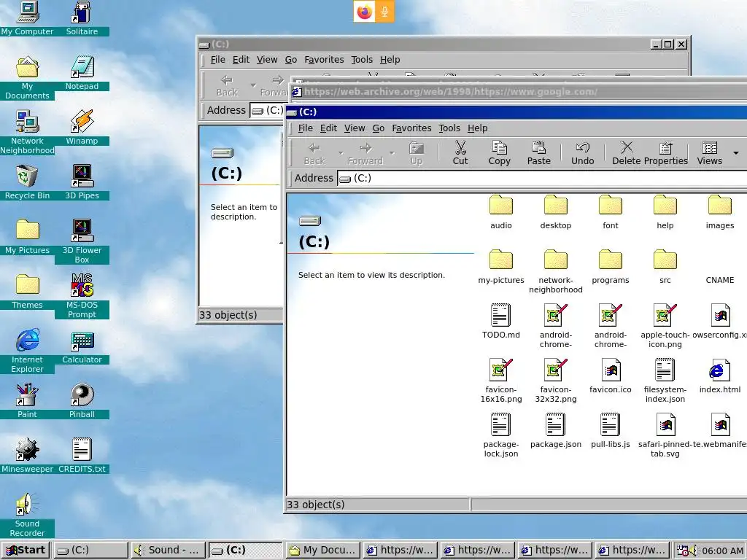The image size is (747, 560).
Task: Open the Views dropdown arrow
Action: (x=736, y=153)
